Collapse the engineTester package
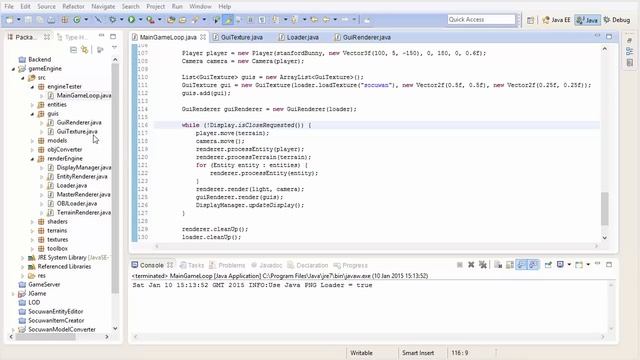This screenshot has width=640, height=360. (32, 87)
